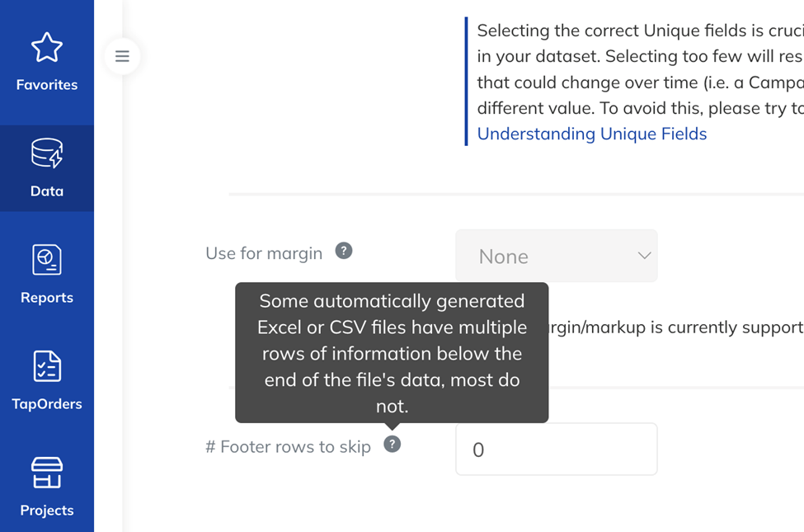Image resolution: width=804 pixels, height=532 pixels.
Task: Select the TapOrders label in sidebar
Action: [47, 404]
